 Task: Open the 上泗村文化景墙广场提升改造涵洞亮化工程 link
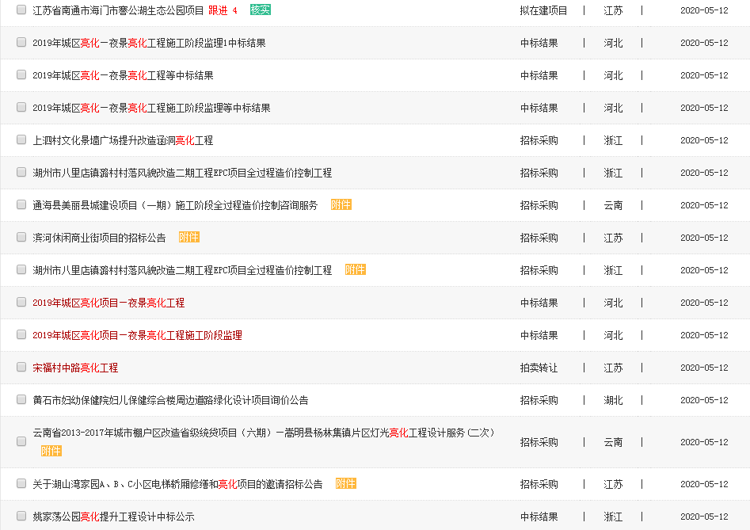(x=122, y=140)
